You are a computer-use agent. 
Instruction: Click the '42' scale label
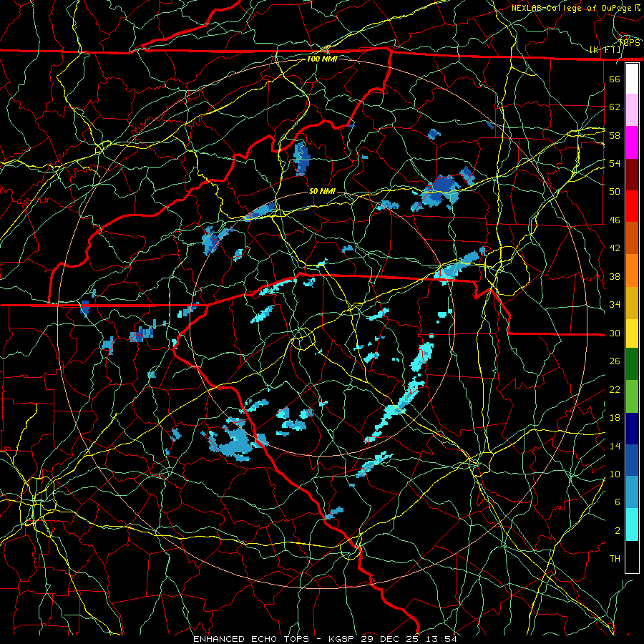coord(615,248)
